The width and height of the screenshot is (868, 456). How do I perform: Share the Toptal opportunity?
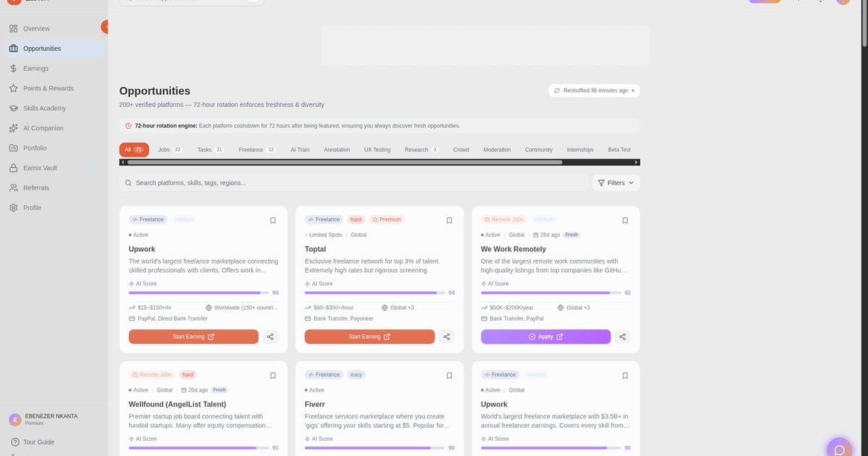point(446,337)
